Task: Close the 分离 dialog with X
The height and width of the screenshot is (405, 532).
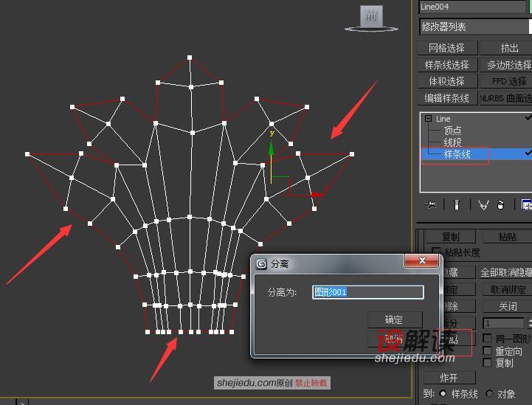Action: [x=422, y=260]
